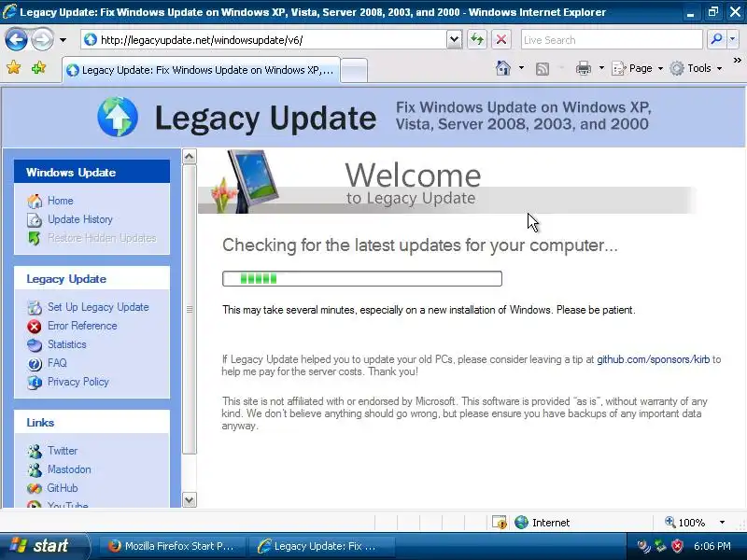Open Update History link
Viewport: 747px width, 560px height.
click(x=80, y=219)
